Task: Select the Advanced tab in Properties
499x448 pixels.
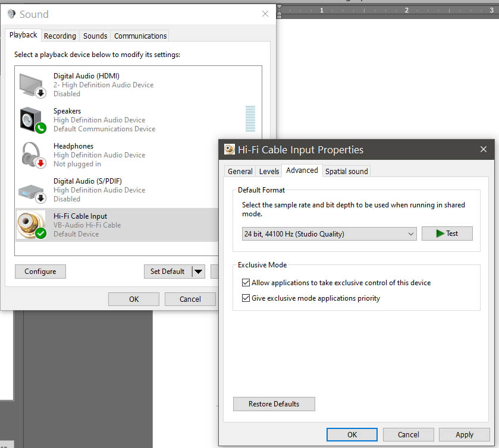Action: tap(302, 171)
